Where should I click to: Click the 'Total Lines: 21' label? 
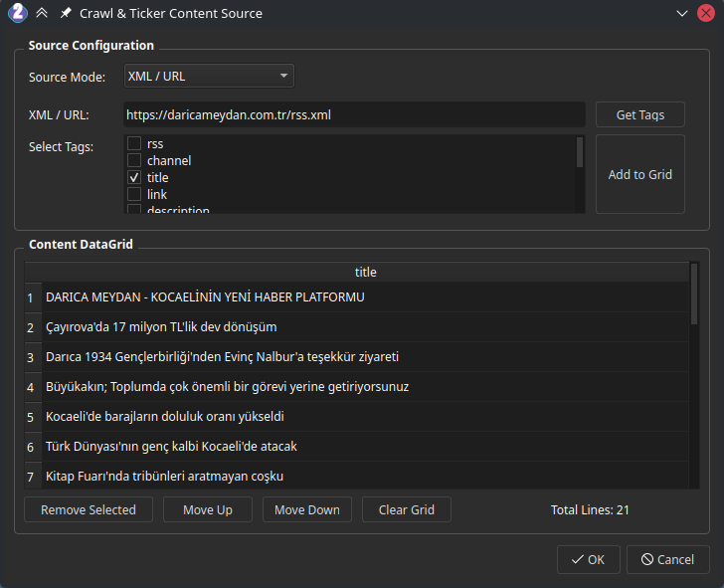(590, 510)
